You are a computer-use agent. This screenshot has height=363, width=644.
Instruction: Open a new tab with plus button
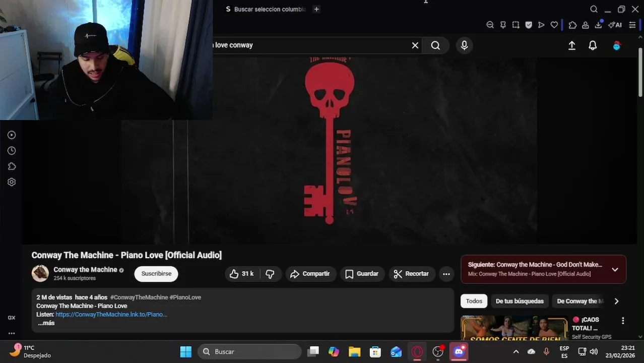[x=316, y=9]
